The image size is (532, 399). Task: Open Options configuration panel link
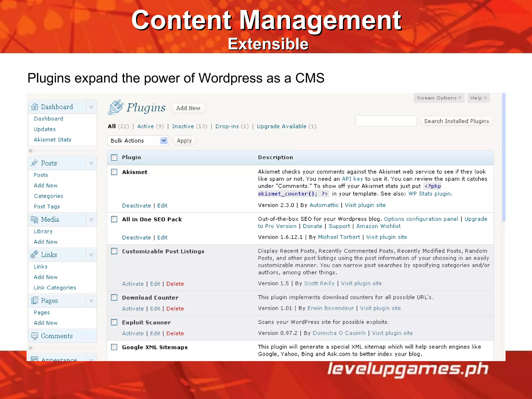pyautogui.click(x=421, y=219)
